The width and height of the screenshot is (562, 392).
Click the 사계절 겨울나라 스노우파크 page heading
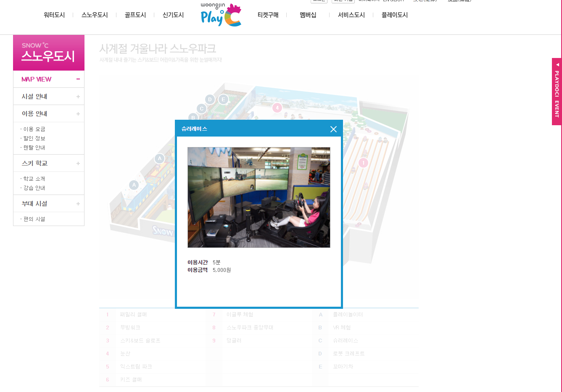click(x=158, y=49)
